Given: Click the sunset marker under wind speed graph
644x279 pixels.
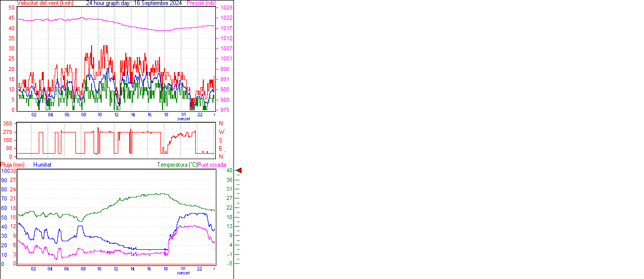Looking at the screenshot, I should [184, 119].
